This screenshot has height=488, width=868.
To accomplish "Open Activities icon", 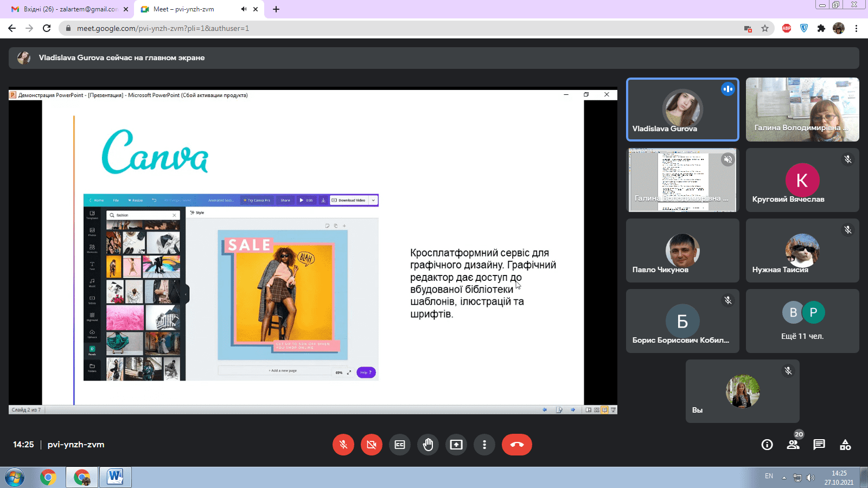I will (x=845, y=445).
